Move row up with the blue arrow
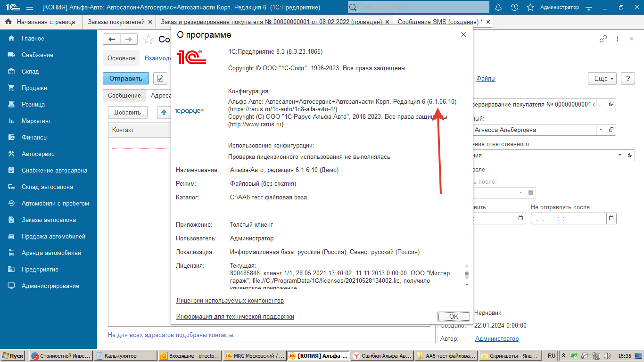Screen dimensions: 644x362 [164, 112]
